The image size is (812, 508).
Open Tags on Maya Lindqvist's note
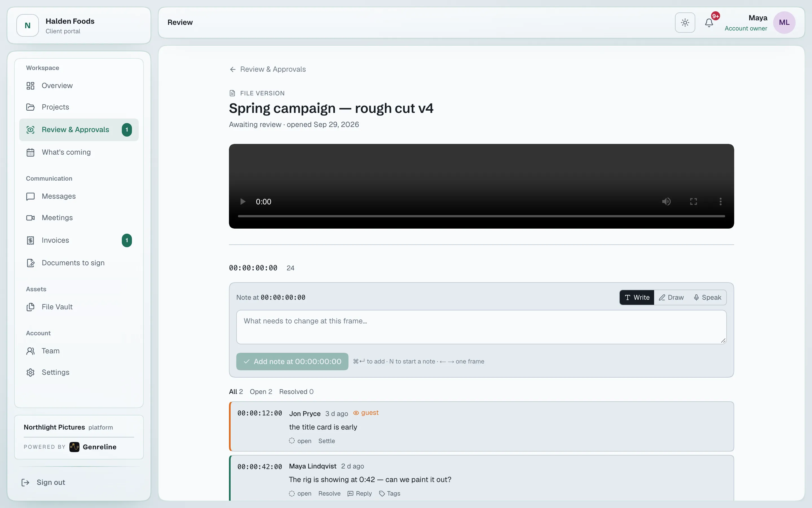[x=390, y=494]
